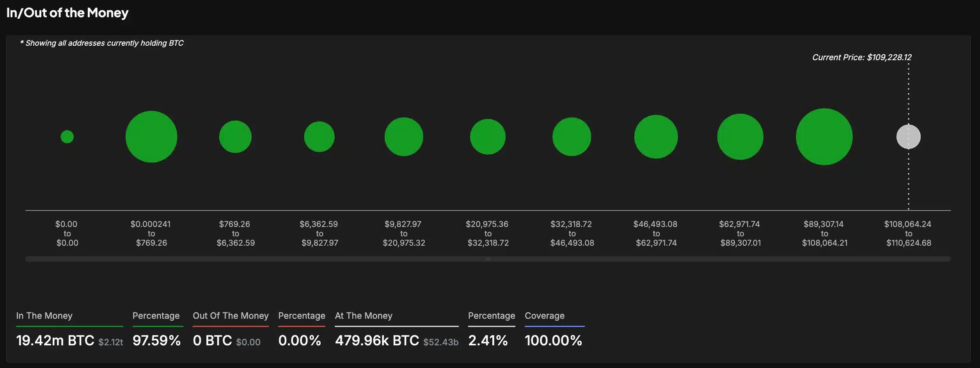Click the At The Money label
Image resolution: width=980 pixels, height=368 pixels.
364,316
